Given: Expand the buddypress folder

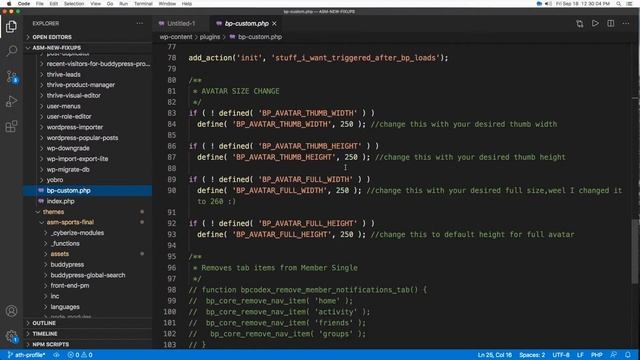Looking at the screenshot, I should click(88, 264).
